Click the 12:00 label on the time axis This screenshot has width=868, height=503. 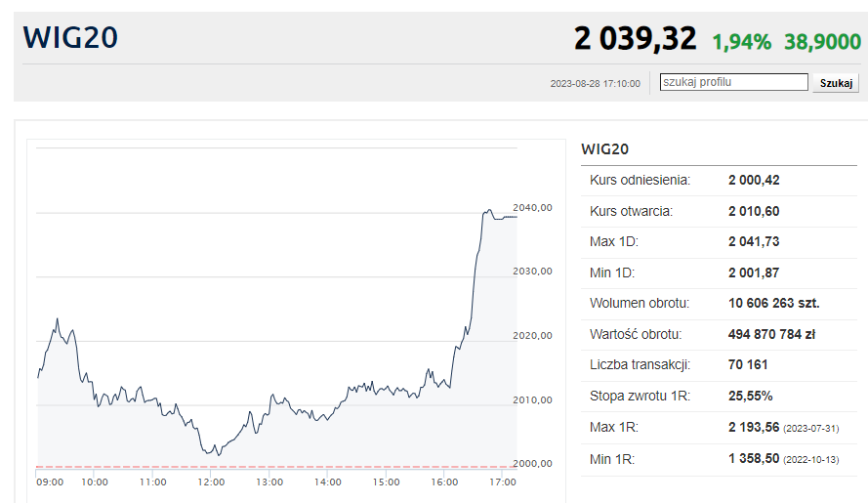(x=211, y=482)
